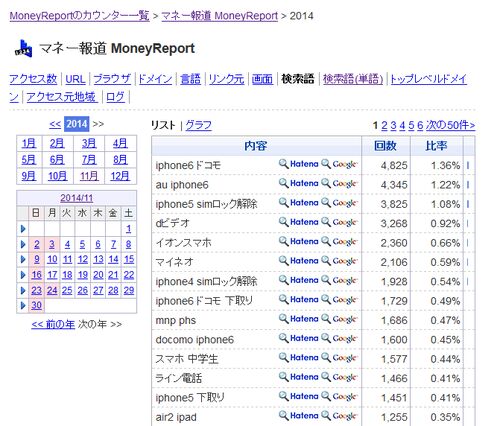Click 次の50件> link
500x426 pixels.
click(450, 125)
